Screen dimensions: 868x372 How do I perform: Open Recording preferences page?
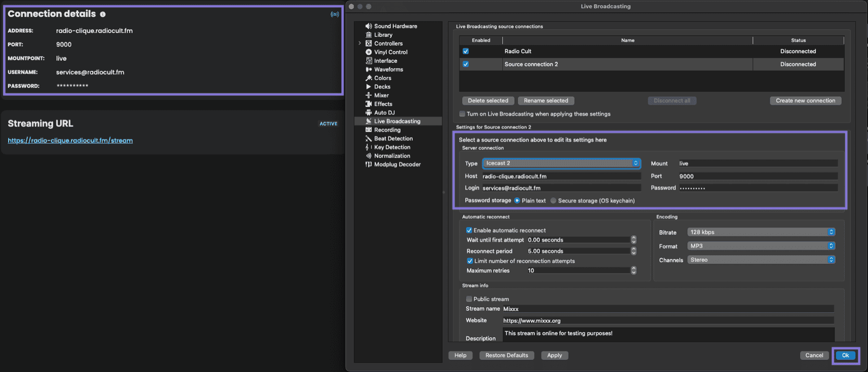[x=387, y=130]
